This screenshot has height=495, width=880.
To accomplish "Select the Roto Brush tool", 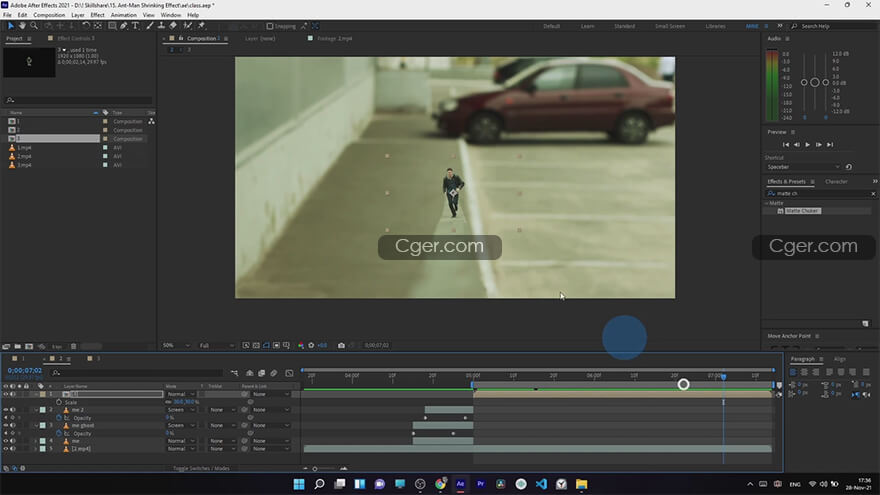I will click(x=187, y=26).
